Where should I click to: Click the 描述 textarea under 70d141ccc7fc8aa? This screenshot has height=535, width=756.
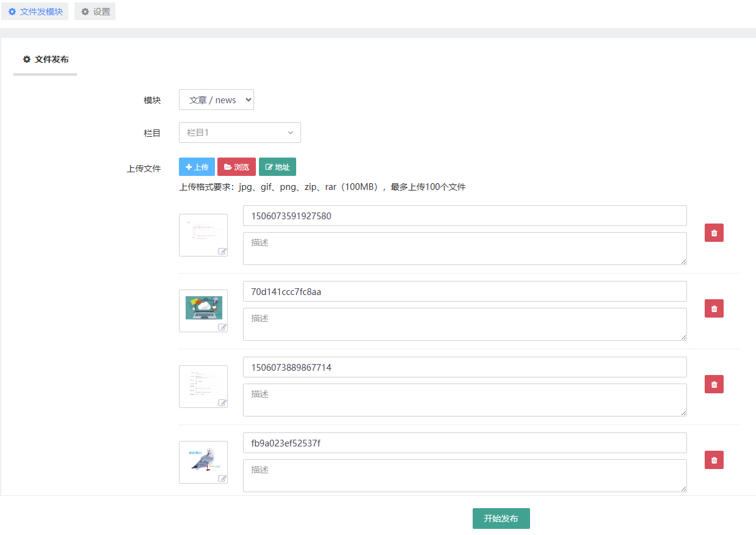[465, 324]
